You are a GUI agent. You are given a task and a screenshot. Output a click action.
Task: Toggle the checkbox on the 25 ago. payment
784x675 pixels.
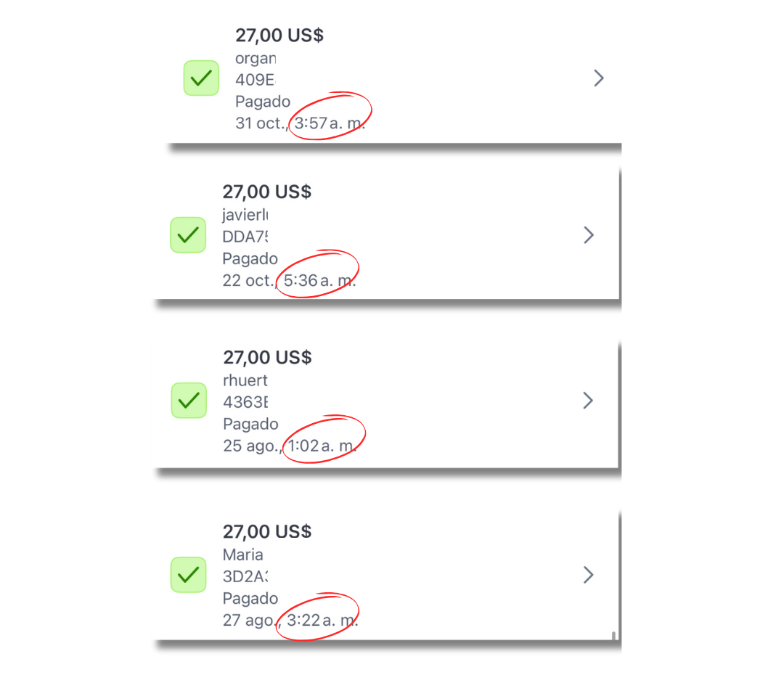[x=189, y=400]
